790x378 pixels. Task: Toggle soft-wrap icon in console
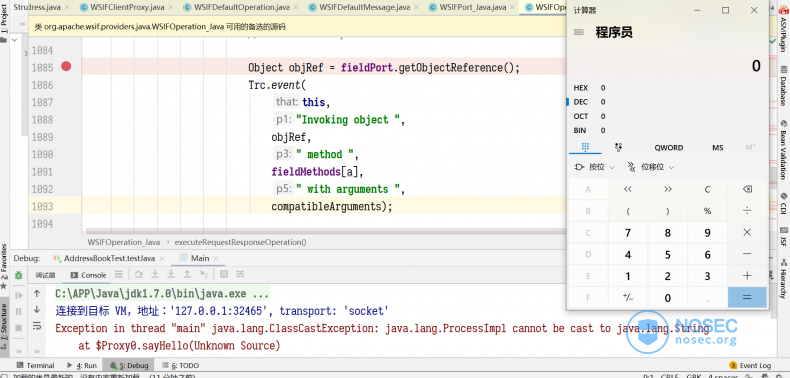[x=37, y=327]
